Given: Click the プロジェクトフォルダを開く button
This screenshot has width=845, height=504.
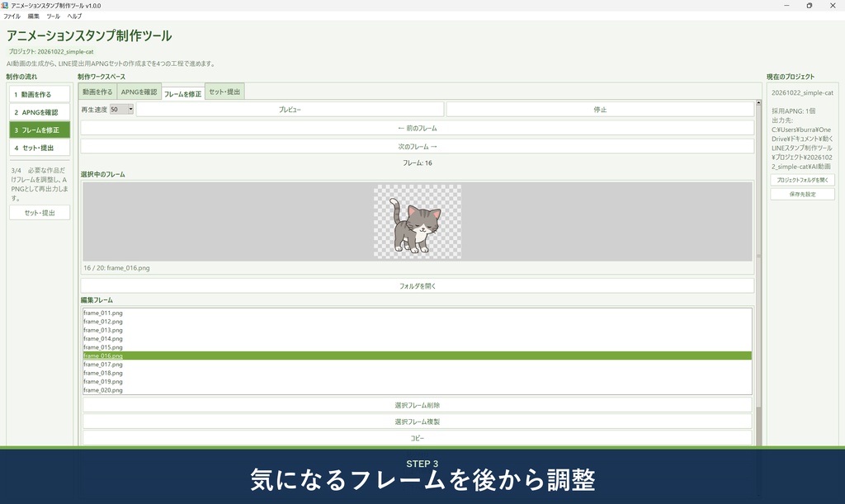Looking at the screenshot, I should coord(802,180).
